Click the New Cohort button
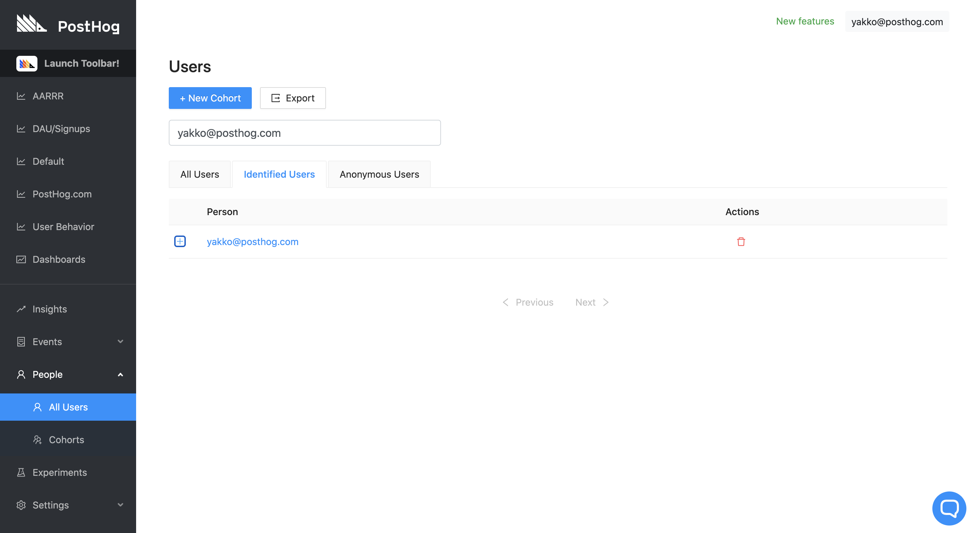 pyautogui.click(x=210, y=98)
